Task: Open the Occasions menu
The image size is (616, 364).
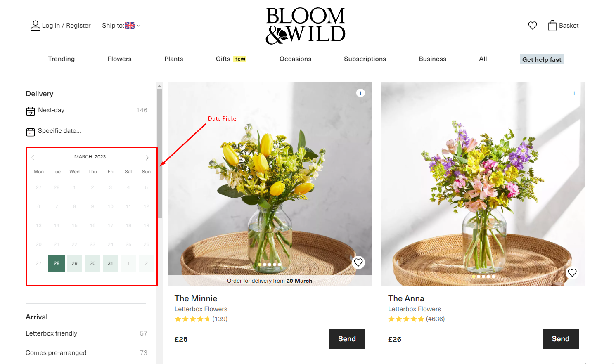Action: tap(295, 59)
